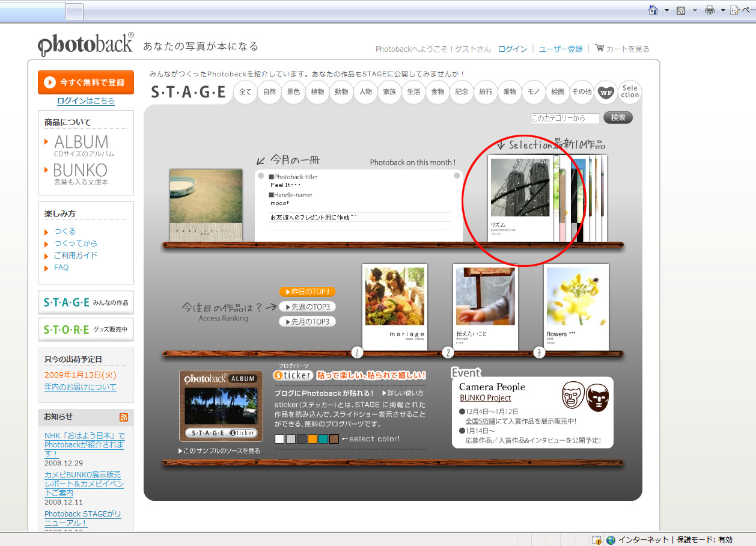Open the つくる guide link
Image resolution: width=756 pixels, height=546 pixels.
65,232
